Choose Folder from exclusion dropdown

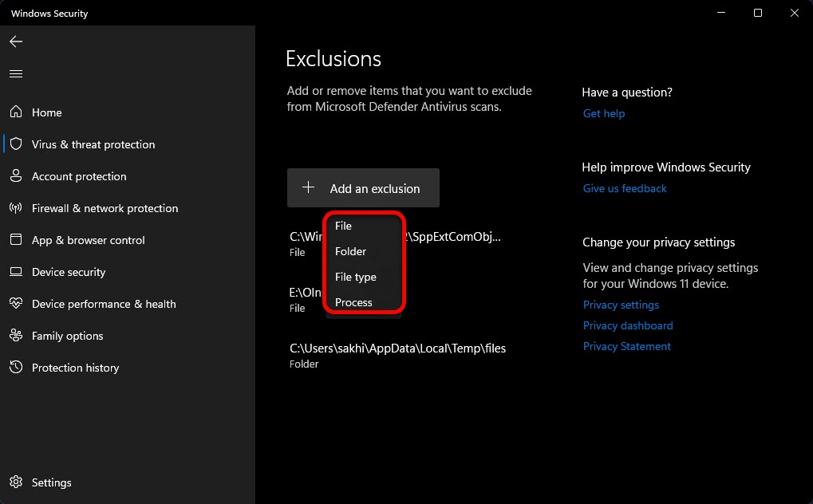click(364, 251)
